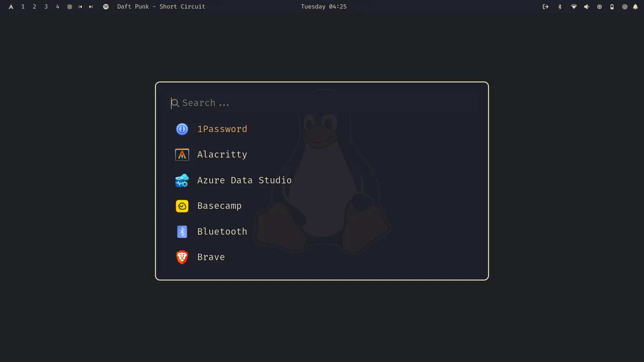Launch Brave from the app list
The image size is (644, 362).
(211, 257)
